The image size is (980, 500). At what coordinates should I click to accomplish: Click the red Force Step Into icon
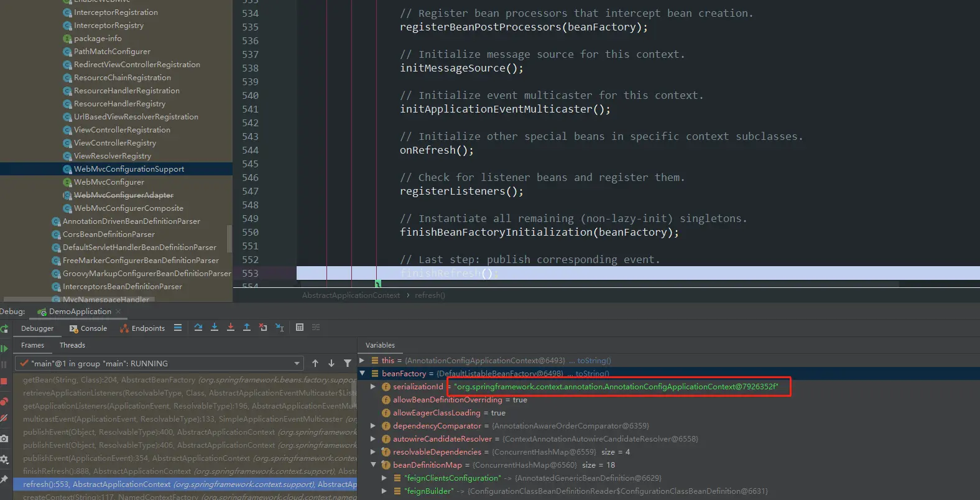(231, 327)
